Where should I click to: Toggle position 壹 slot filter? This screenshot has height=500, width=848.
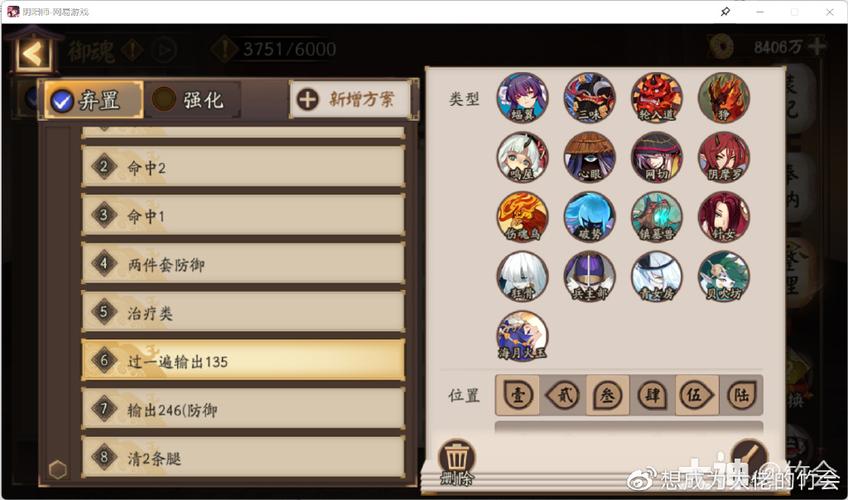(518, 395)
